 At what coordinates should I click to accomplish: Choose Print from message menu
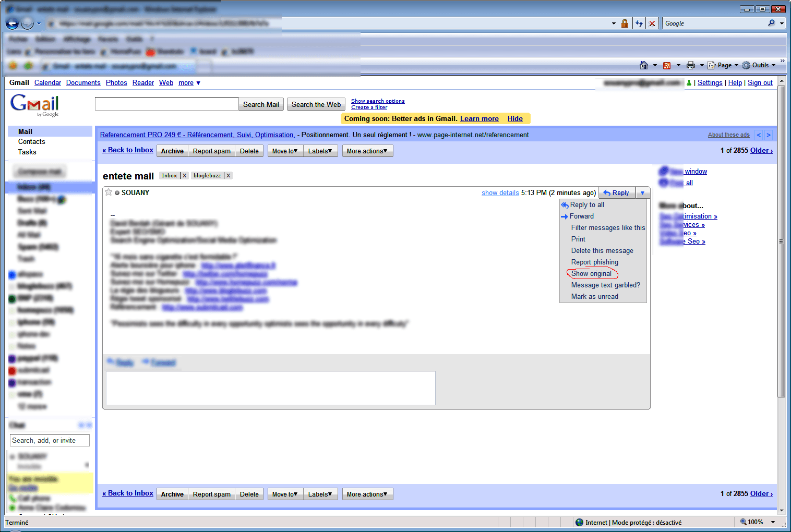[x=578, y=239]
